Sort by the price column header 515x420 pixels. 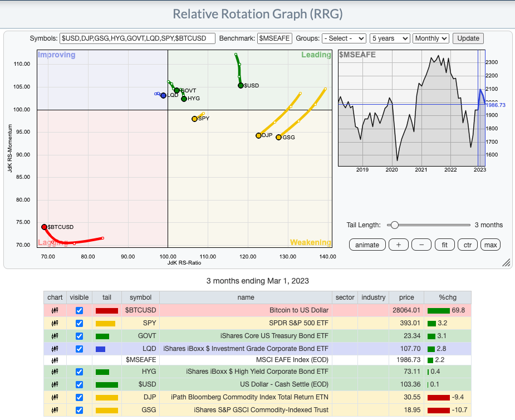[406, 297]
